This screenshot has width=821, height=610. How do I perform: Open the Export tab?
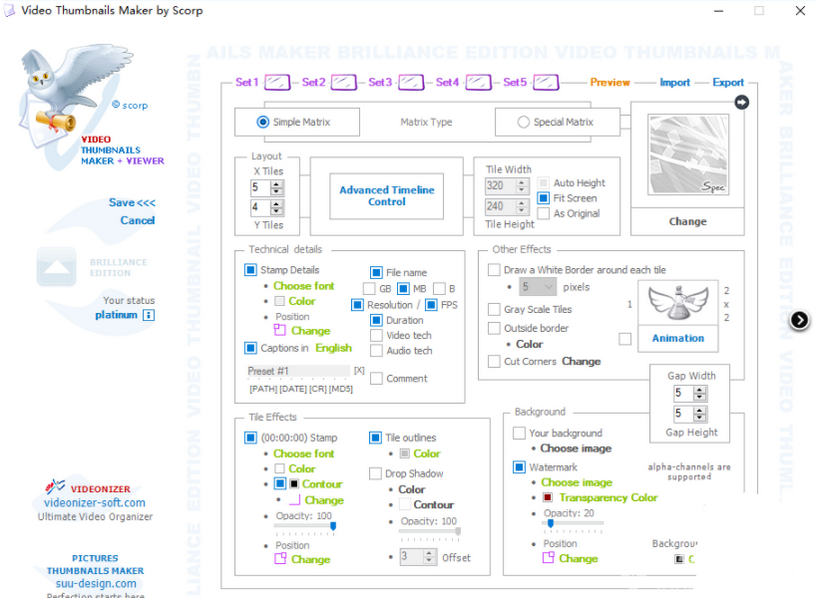[x=728, y=83]
